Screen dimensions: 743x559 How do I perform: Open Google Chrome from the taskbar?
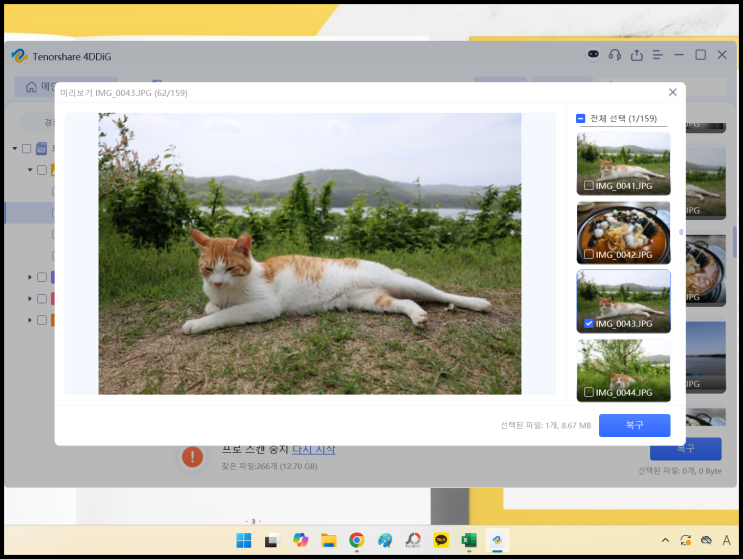pyautogui.click(x=356, y=540)
